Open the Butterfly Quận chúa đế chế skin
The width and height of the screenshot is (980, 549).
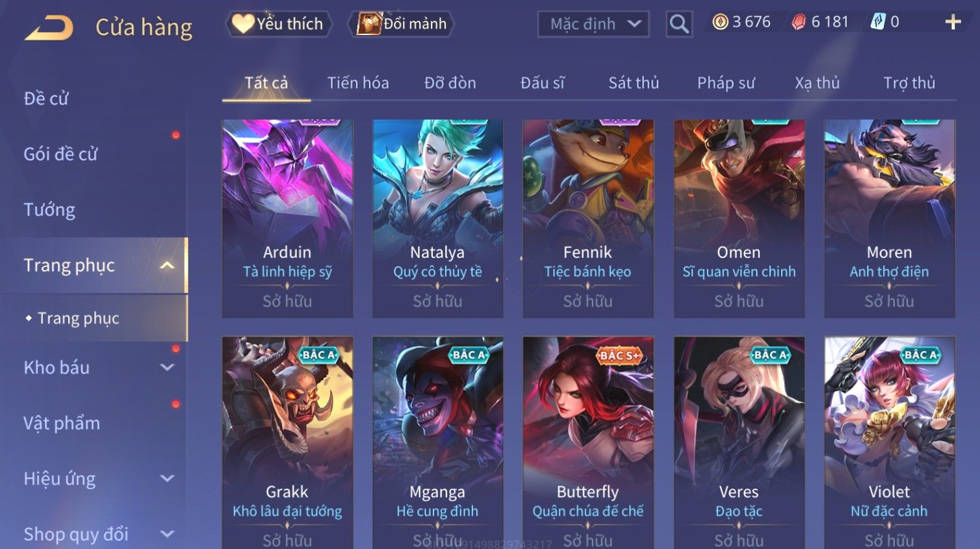point(588,442)
